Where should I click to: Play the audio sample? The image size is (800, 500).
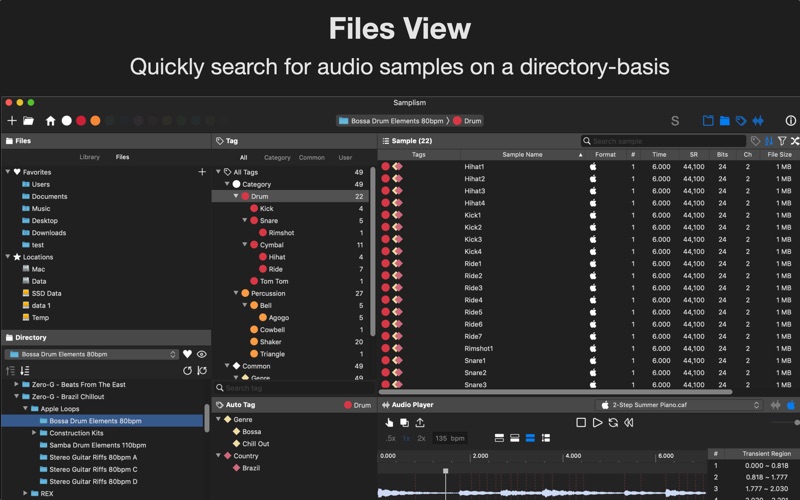597,422
